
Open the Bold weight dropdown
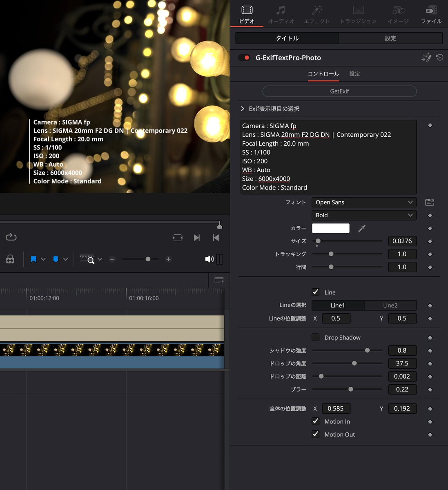pos(363,215)
